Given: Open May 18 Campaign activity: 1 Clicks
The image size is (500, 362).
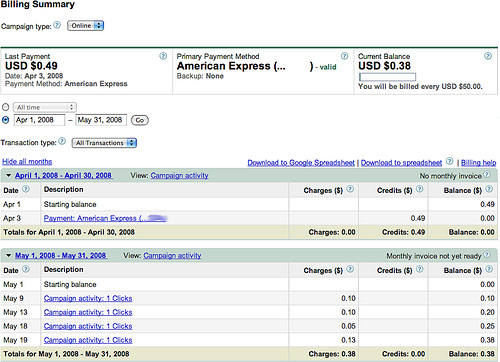Looking at the screenshot, I should tap(88, 326).
